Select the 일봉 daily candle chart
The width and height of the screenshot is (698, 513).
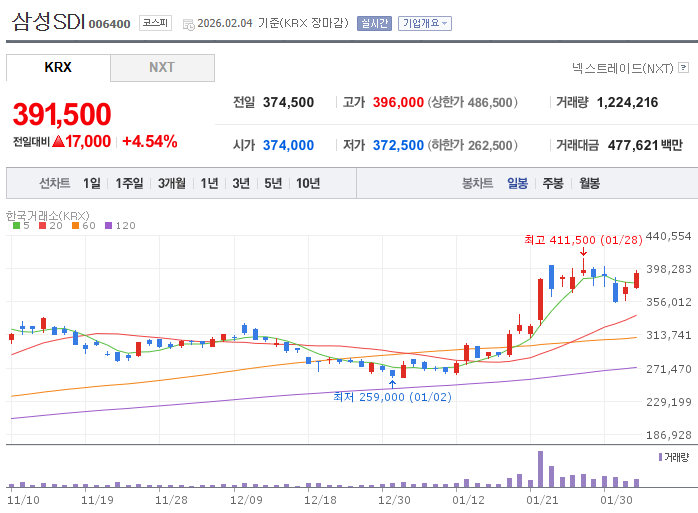coord(517,183)
